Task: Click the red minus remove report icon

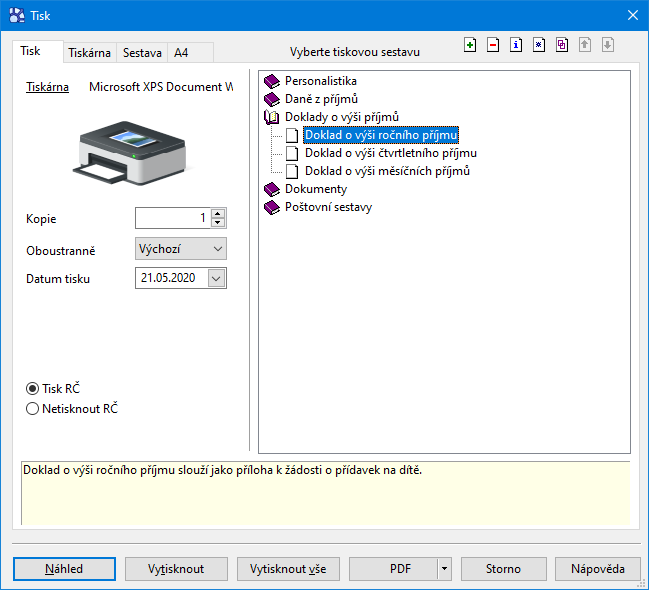Action: point(493,45)
